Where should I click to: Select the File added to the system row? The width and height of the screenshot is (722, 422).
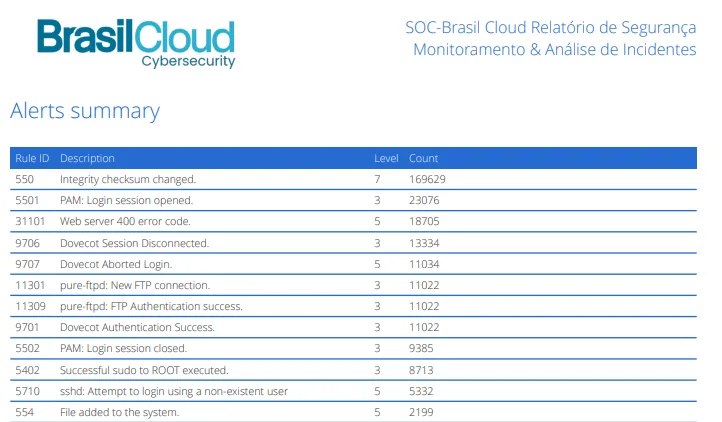pyautogui.click(x=119, y=412)
